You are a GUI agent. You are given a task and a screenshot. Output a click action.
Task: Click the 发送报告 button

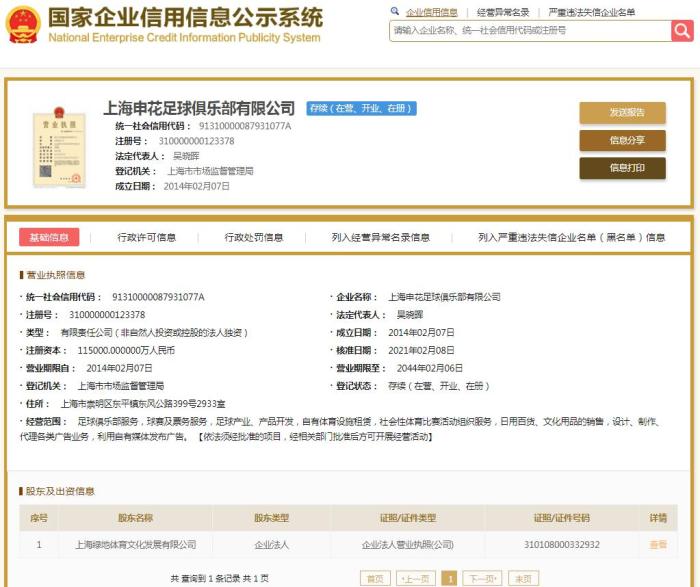623,112
